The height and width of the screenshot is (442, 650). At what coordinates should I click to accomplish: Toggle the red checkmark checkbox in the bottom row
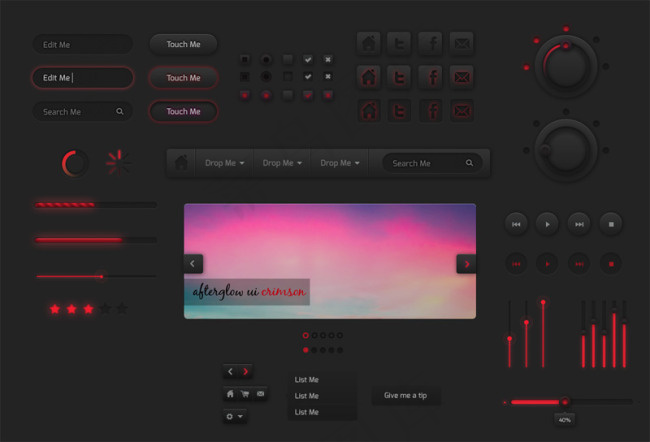point(308,95)
